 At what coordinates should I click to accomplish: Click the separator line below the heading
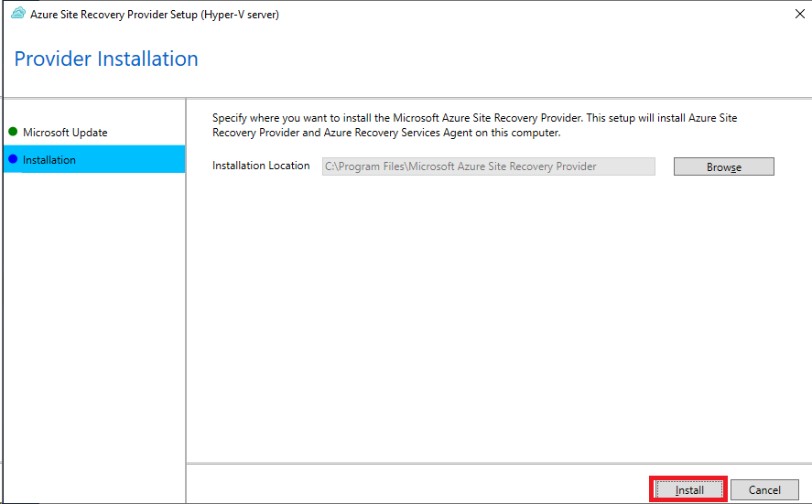pyautogui.click(x=407, y=97)
